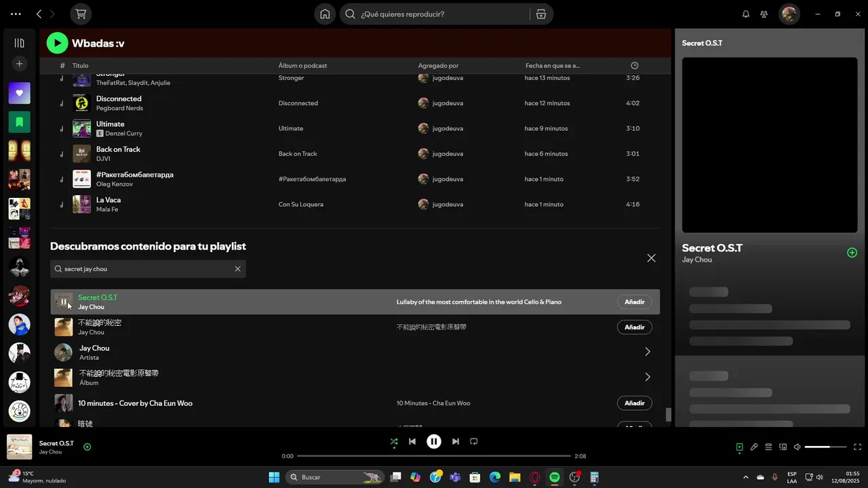
Task: Sort by duration clock icon
Action: (635, 66)
